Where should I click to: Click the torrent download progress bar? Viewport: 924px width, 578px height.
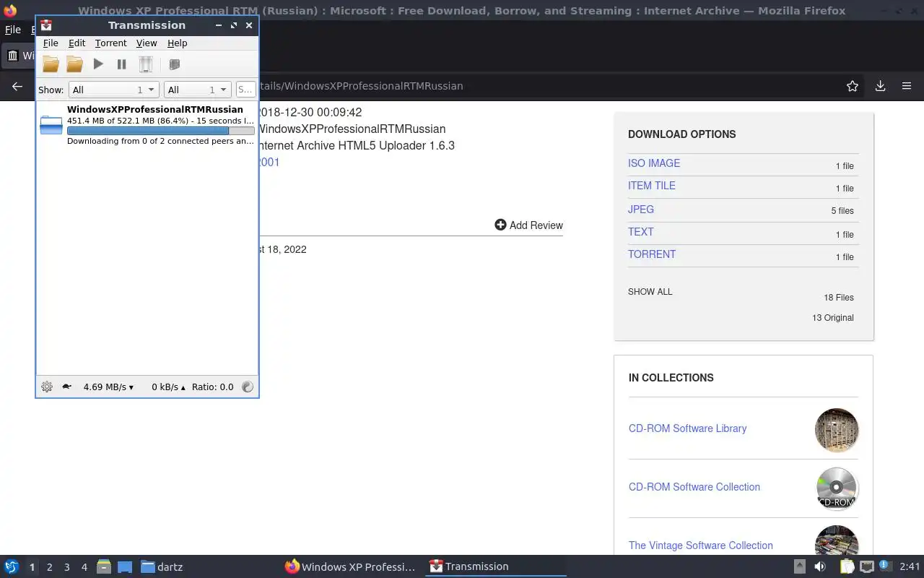coord(160,131)
